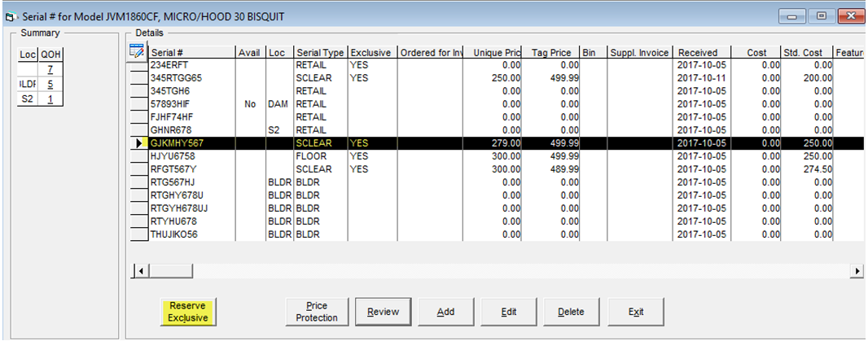Click the QOH value 5 in Summary
868x341 pixels.
[50, 85]
